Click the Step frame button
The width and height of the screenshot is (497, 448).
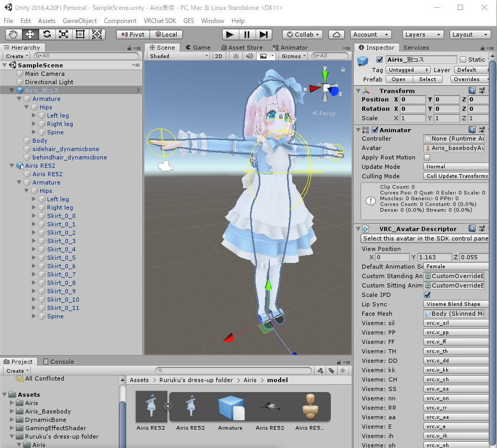(263, 35)
